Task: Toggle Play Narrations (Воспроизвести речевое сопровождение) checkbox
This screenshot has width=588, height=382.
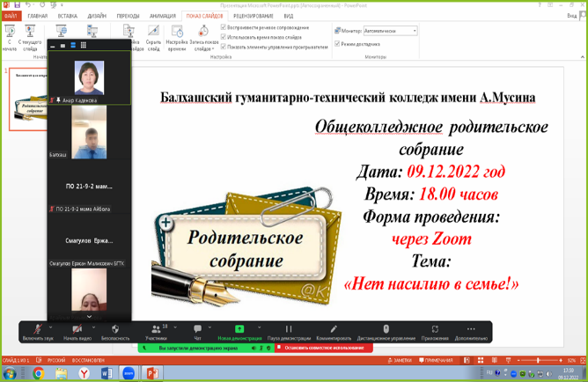Action: click(x=224, y=27)
